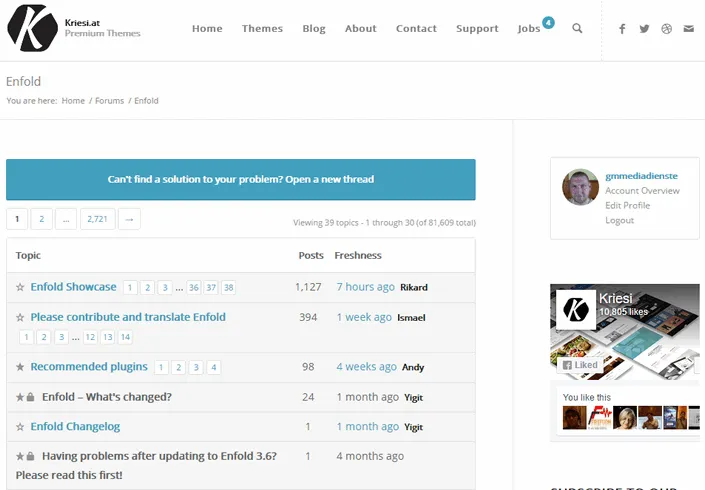Click the Kriesi.at hexagon logo
The image size is (705, 490).
32,28
